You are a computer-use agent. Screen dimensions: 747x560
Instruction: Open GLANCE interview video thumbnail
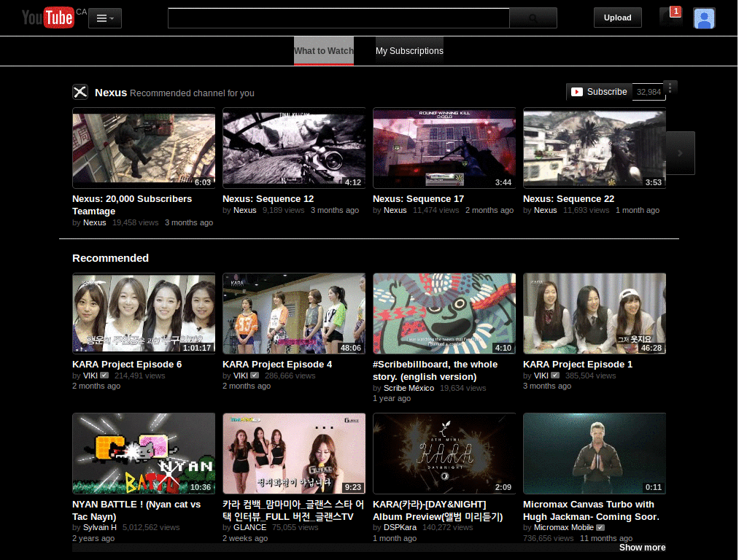(294, 454)
